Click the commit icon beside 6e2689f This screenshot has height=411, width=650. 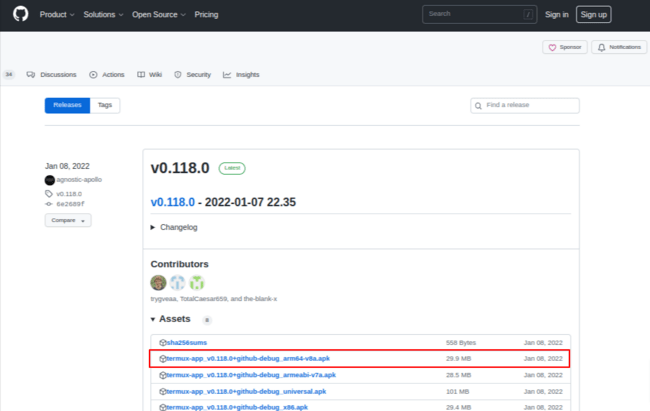point(49,204)
